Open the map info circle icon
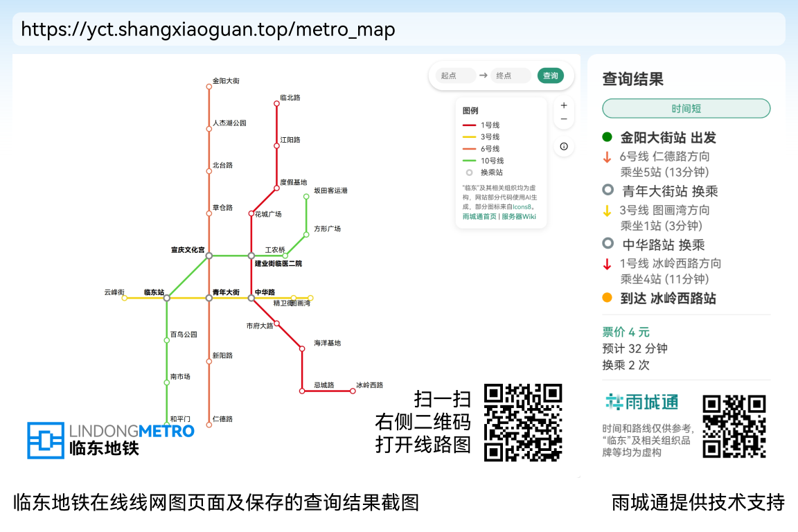Image resolution: width=798 pixels, height=532 pixels. click(x=564, y=147)
